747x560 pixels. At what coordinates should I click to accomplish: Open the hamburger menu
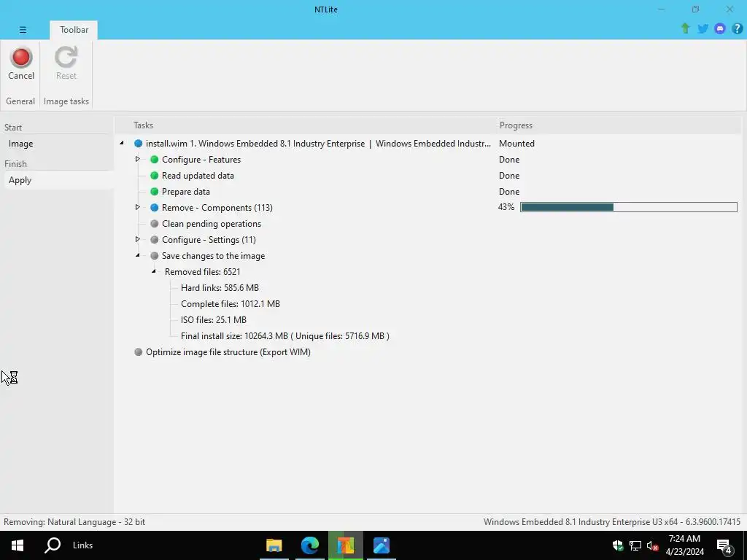pos(23,29)
